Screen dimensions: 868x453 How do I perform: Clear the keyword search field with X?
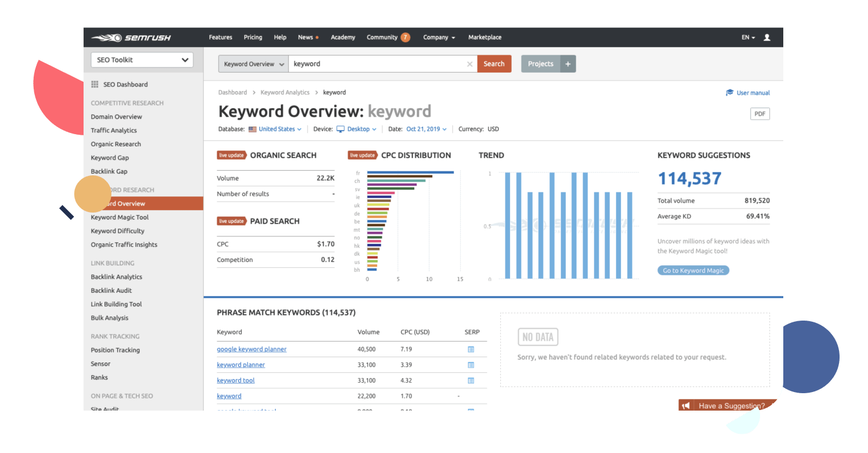click(470, 64)
